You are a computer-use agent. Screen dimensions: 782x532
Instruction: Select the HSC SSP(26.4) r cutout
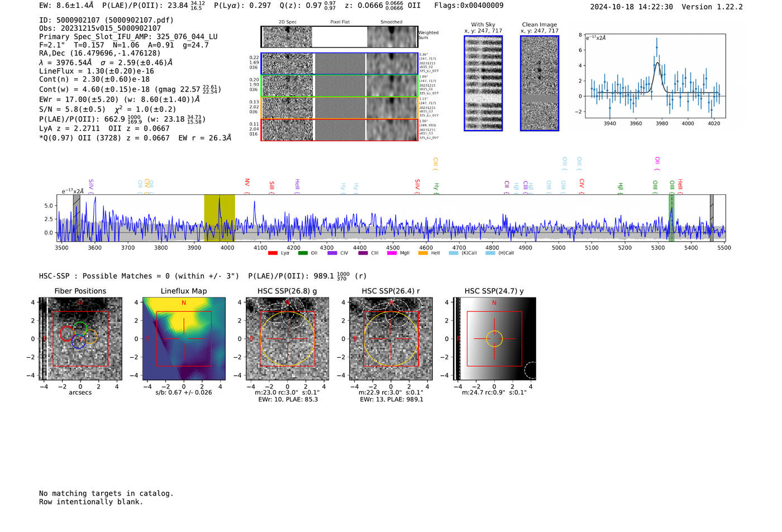tap(390, 339)
